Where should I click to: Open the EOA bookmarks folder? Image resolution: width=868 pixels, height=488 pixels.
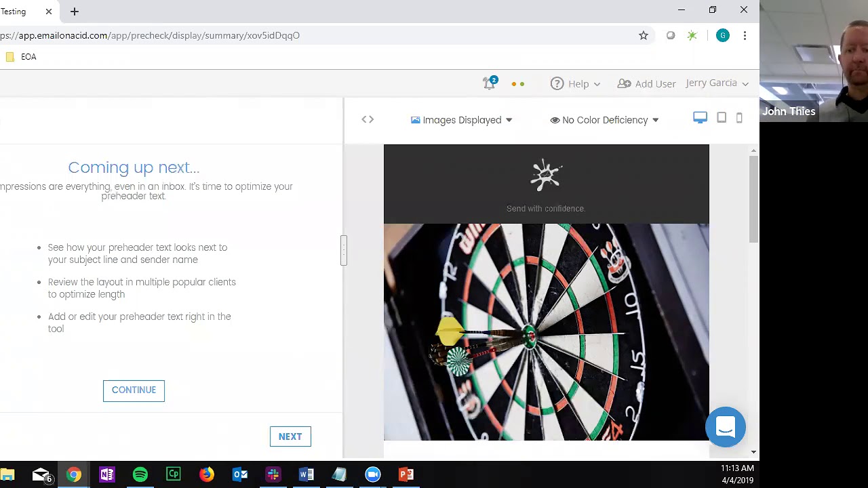pyautogui.click(x=20, y=57)
